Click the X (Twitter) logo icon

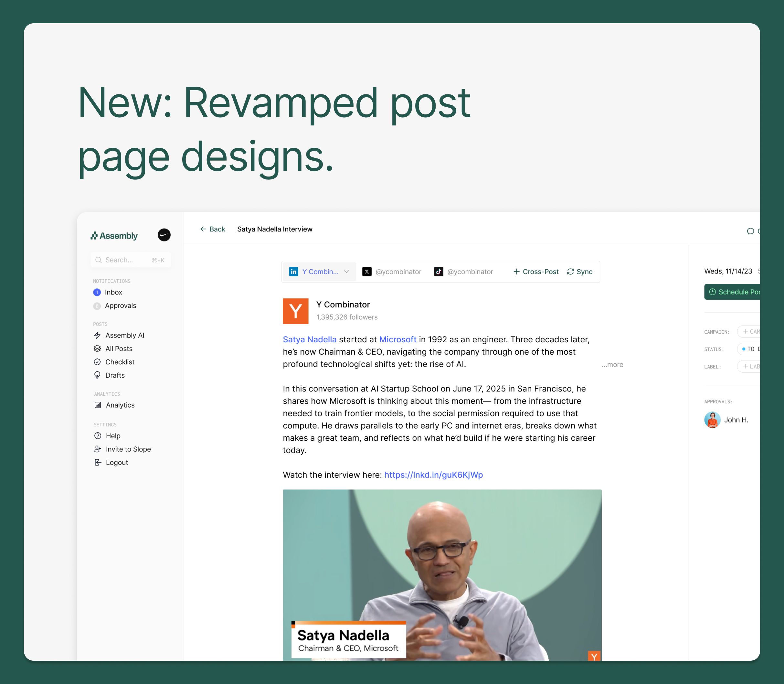[366, 272]
